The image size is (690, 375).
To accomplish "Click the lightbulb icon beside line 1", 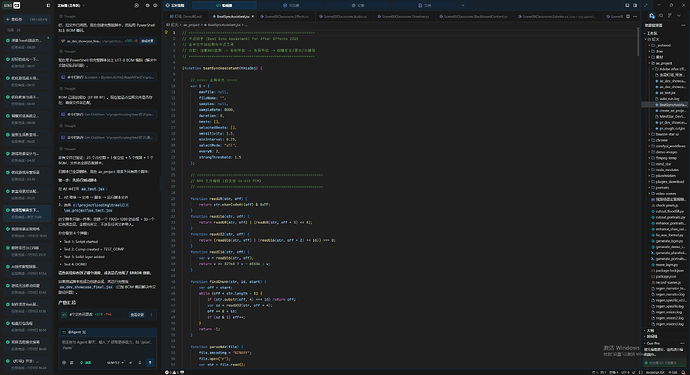I will pyautogui.click(x=166, y=32).
